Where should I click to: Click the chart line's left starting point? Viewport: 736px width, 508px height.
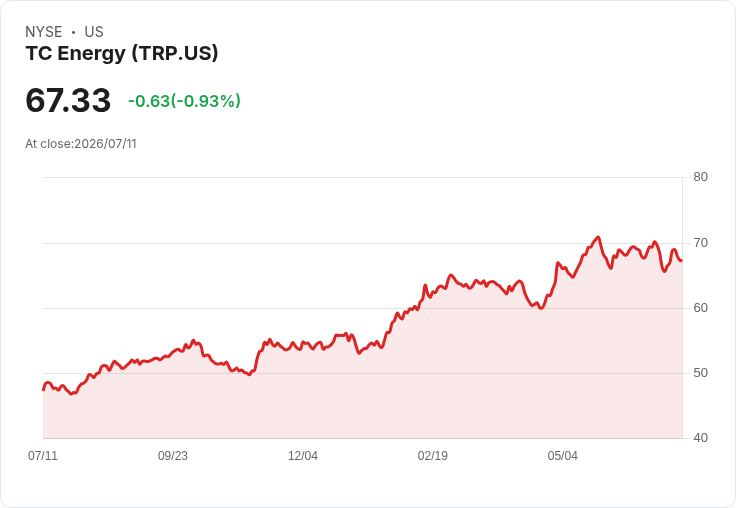point(43,390)
